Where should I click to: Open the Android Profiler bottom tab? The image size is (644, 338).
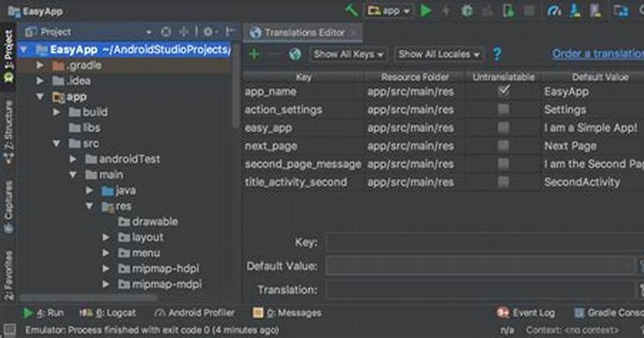[194, 313]
